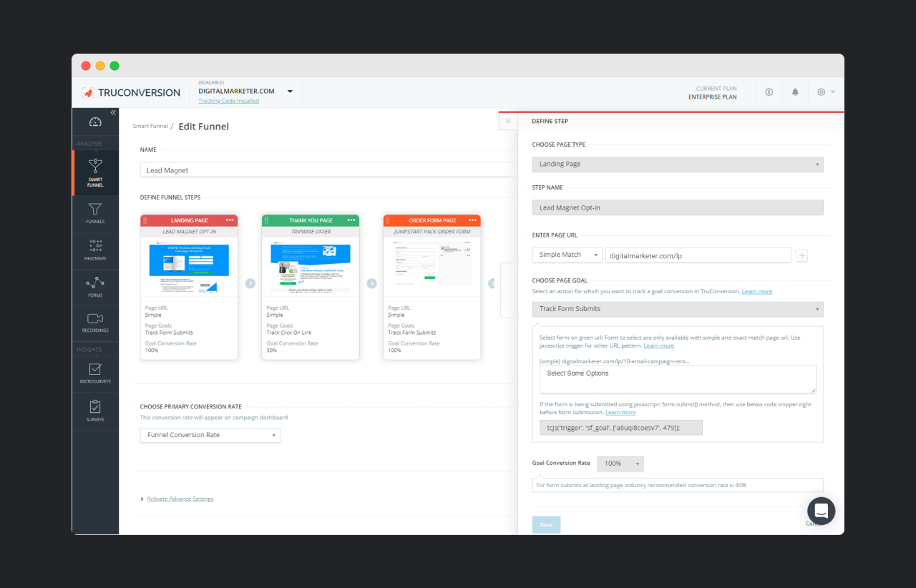Add another page URL with the plus button
Image resolution: width=916 pixels, height=588 pixels.
click(801, 255)
